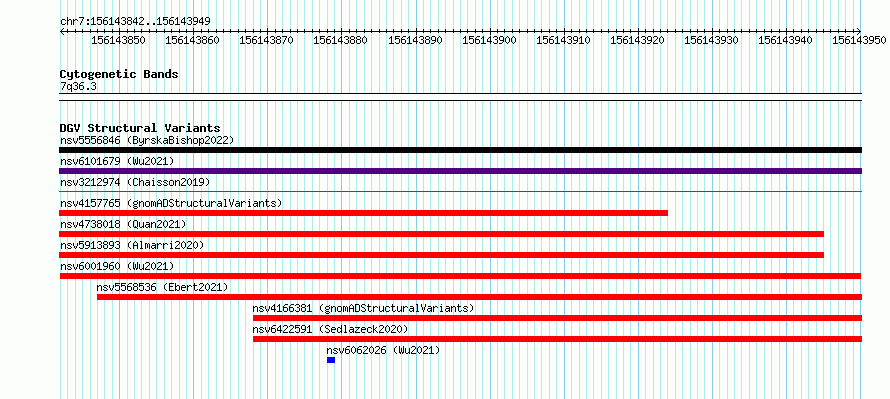The width and height of the screenshot is (890, 399).
Task: Click ruler position 156143910
Action: tap(563, 40)
